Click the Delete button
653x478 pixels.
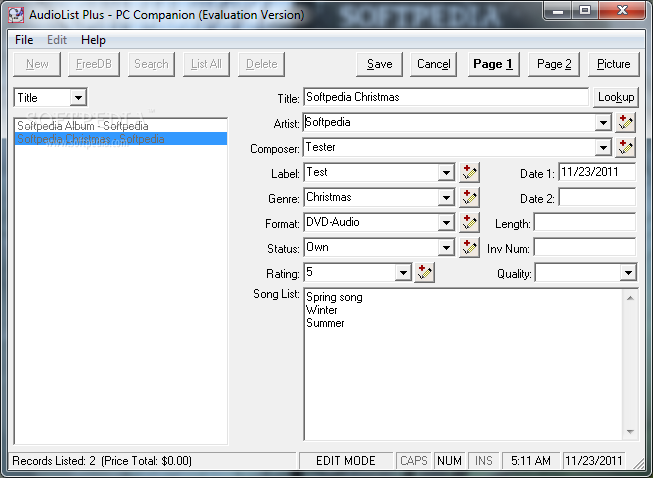[262, 64]
